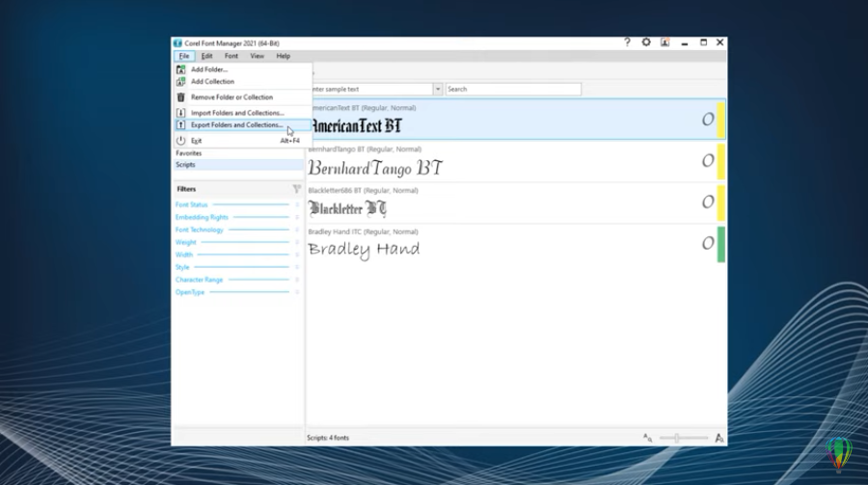The height and width of the screenshot is (485, 868).
Task: Open the Help menu
Action: coord(283,56)
